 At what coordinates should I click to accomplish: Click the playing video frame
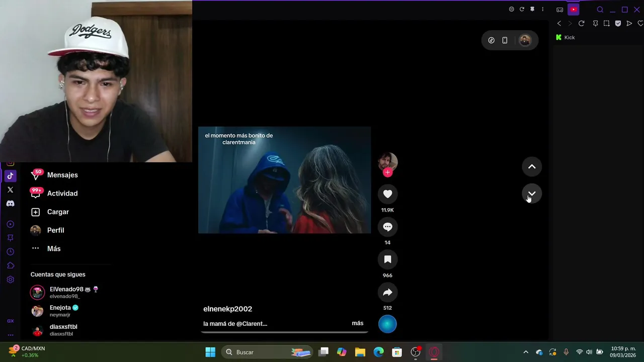284,180
